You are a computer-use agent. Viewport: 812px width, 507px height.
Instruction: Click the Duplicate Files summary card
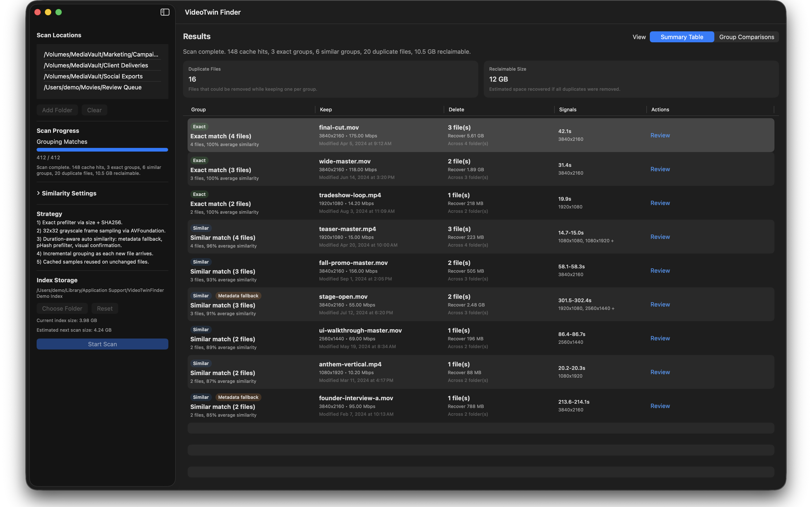330,79
